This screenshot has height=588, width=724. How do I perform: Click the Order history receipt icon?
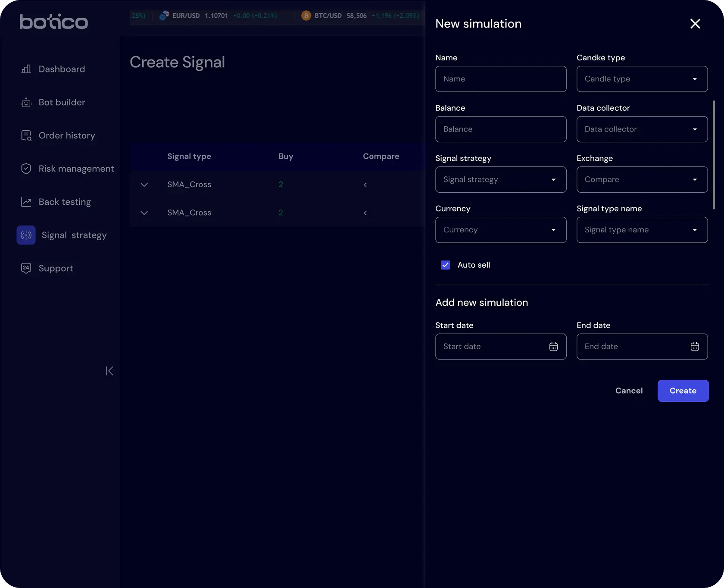pyautogui.click(x=26, y=135)
